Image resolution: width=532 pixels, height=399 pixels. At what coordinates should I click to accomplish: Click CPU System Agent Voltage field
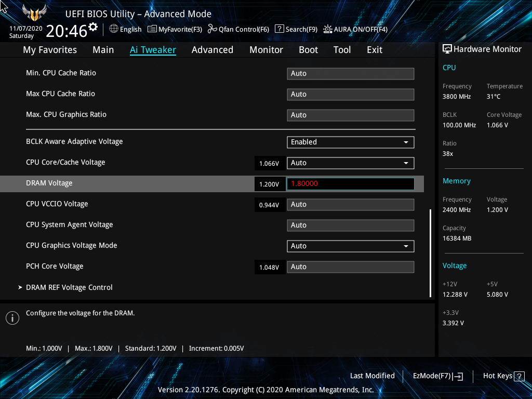(351, 225)
